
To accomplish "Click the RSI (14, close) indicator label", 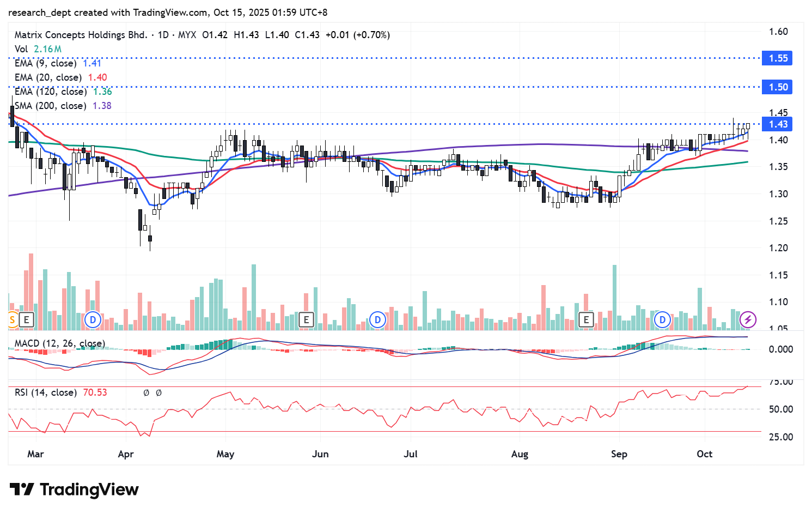I will [x=45, y=392].
